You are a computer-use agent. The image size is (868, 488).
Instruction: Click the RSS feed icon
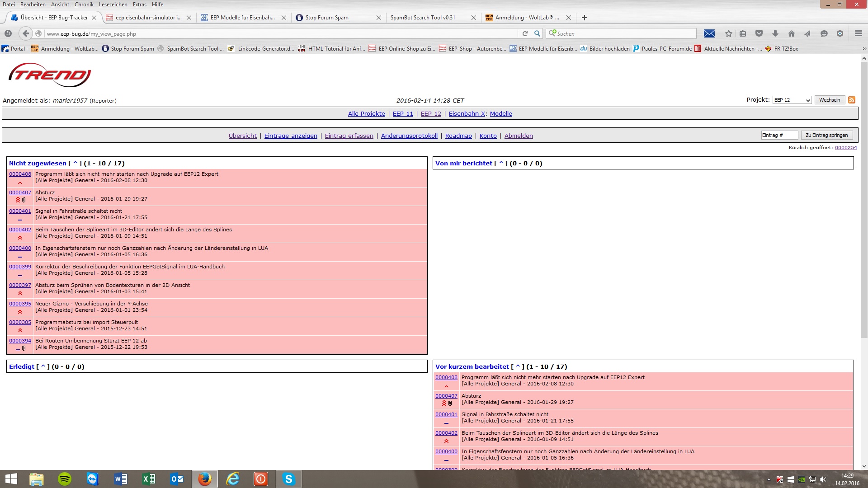coord(852,100)
